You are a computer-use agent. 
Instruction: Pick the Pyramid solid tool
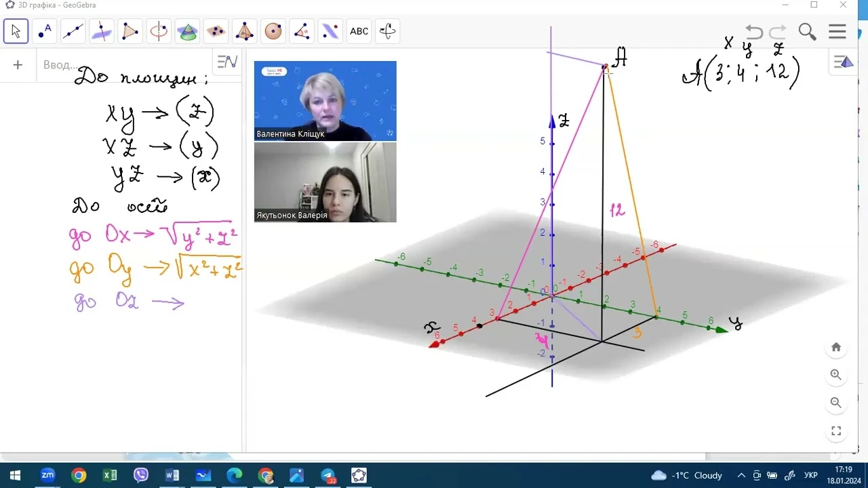tap(245, 31)
